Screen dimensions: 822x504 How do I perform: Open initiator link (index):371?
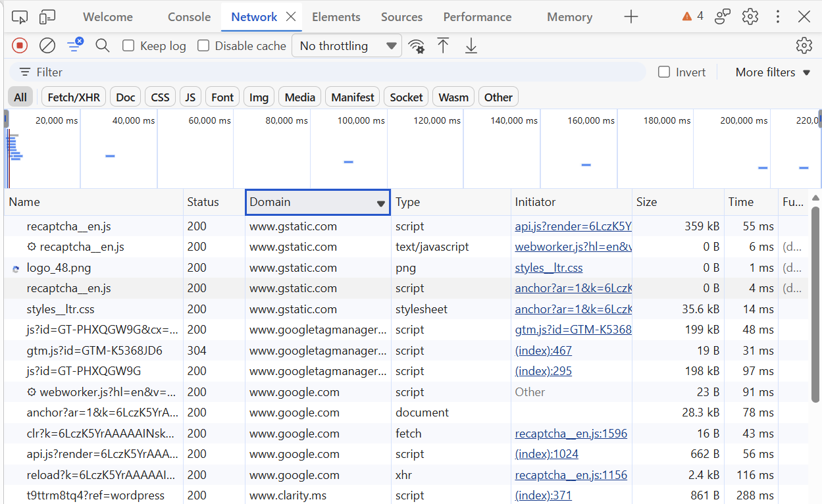click(x=543, y=495)
